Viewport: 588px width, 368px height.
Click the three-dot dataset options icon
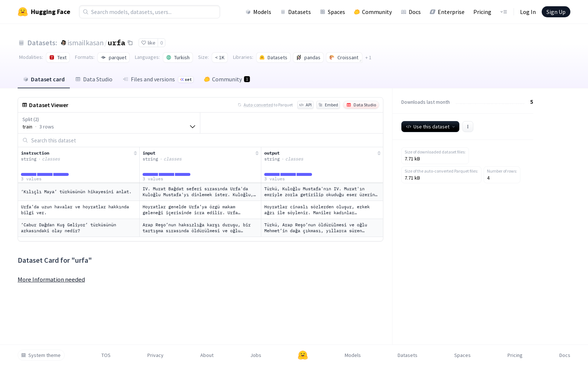point(468,127)
